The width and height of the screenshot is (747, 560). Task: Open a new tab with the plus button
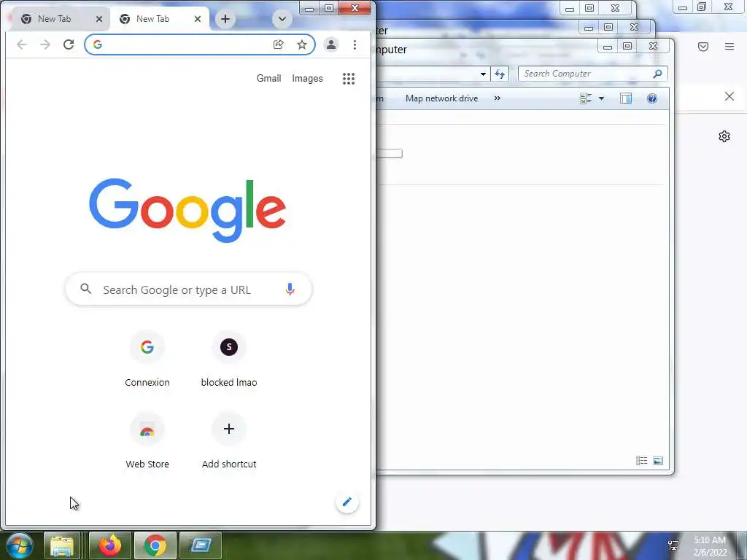(x=225, y=19)
